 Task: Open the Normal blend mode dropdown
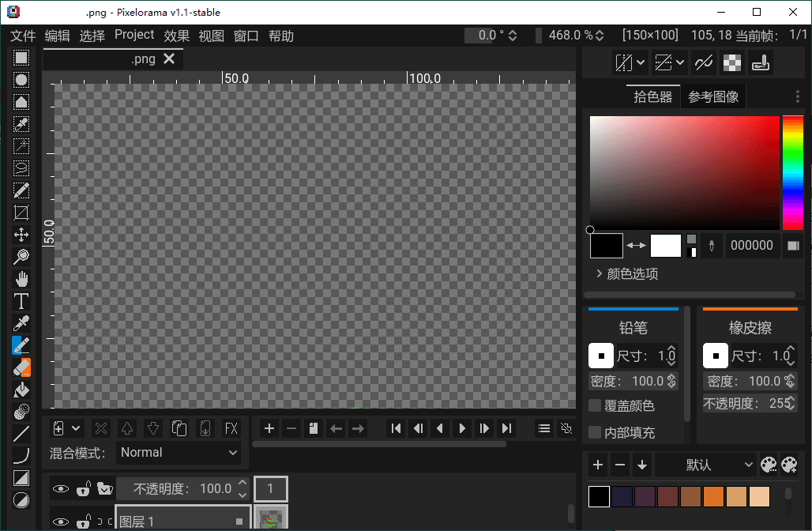[179, 452]
